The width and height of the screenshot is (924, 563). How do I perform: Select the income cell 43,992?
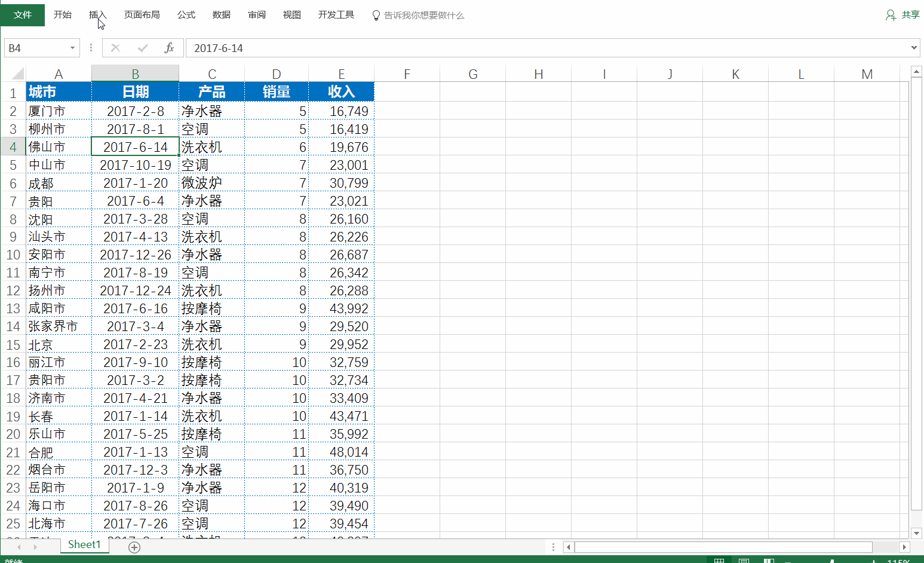tap(342, 308)
